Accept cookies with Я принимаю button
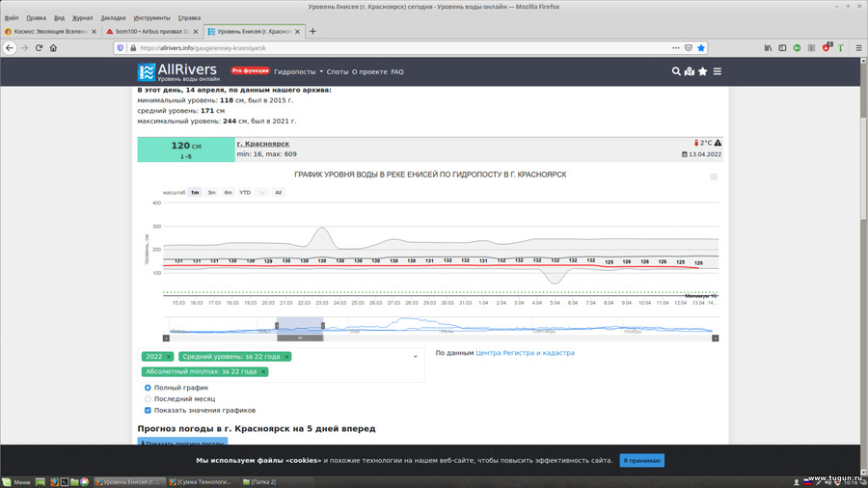 coord(642,460)
